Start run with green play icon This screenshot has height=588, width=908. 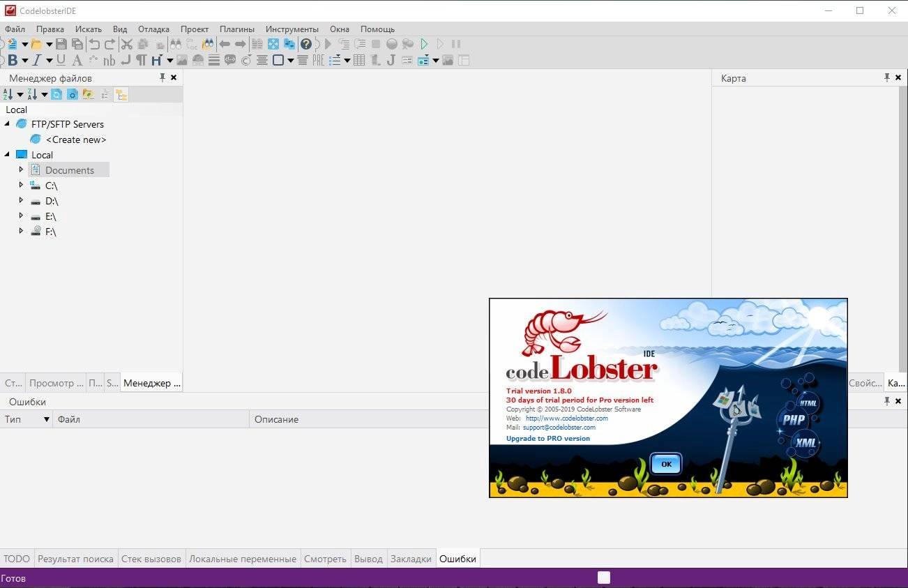[x=423, y=44]
